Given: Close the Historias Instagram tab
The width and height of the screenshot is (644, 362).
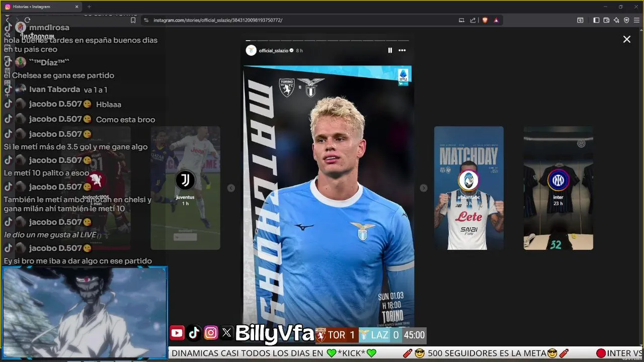Looking at the screenshot, I should [77, 7].
